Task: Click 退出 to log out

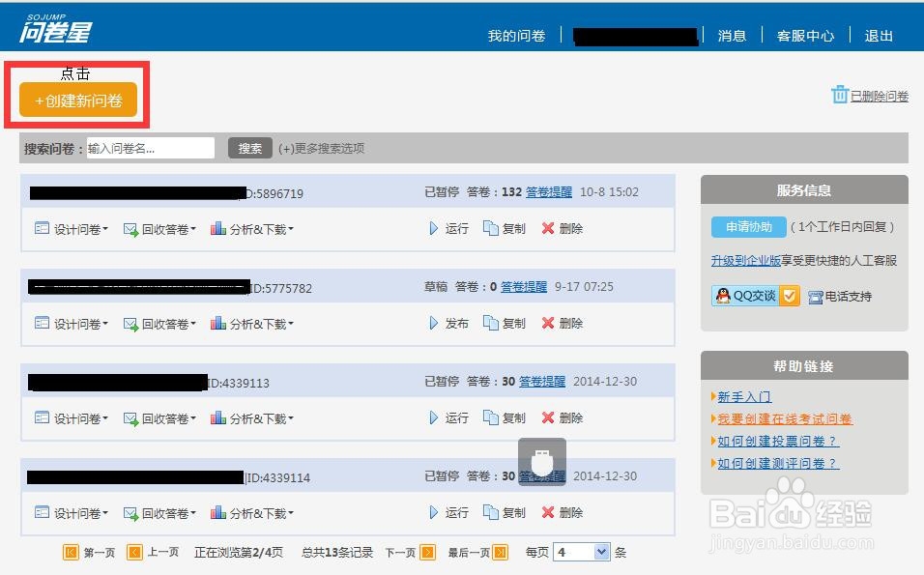Action: coord(879,36)
